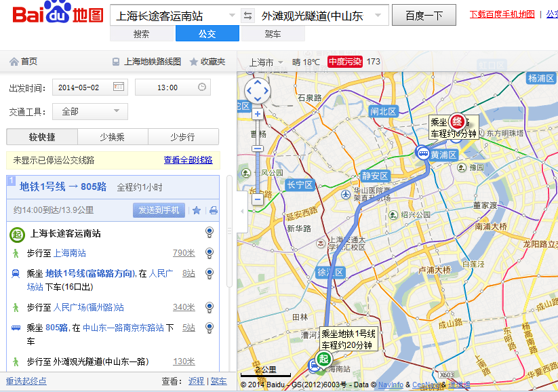Click the 中山东一路南京东路站 link
The height and width of the screenshot is (392, 558).
(123, 328)
